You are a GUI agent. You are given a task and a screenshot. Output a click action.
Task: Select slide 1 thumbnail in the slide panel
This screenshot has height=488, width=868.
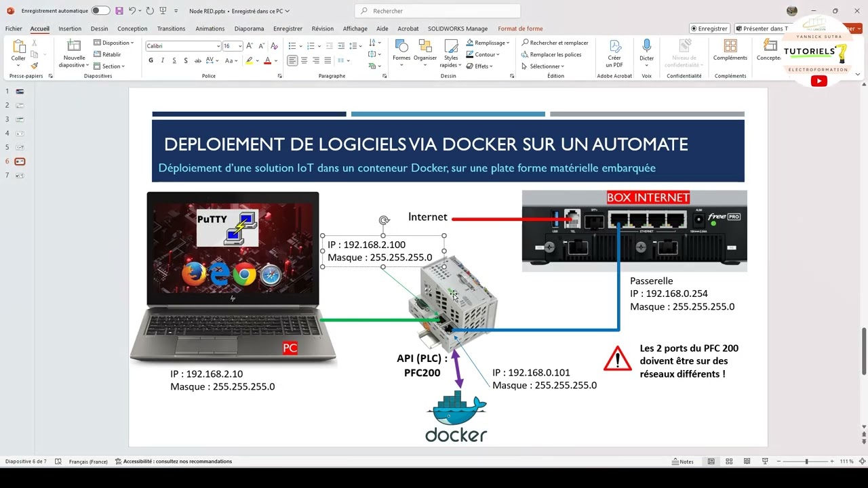[20, 91]
